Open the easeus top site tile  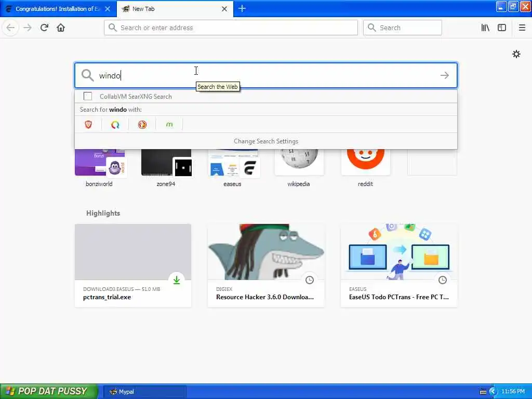tap(232, 168)
